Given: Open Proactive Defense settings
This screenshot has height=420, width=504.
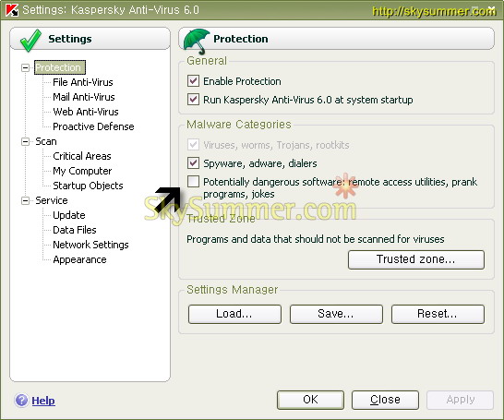Looking at the screenshot, I should [x=93, y=126].
